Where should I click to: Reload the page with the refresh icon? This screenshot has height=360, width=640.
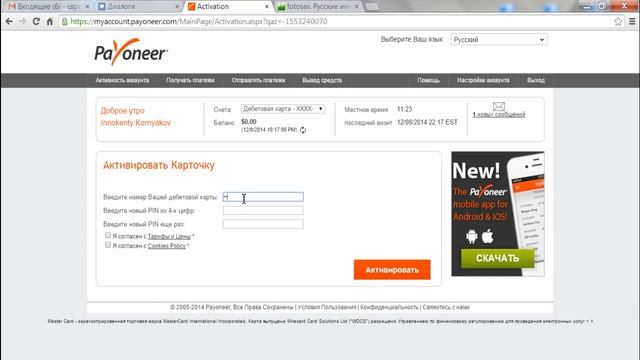(36, 21)
